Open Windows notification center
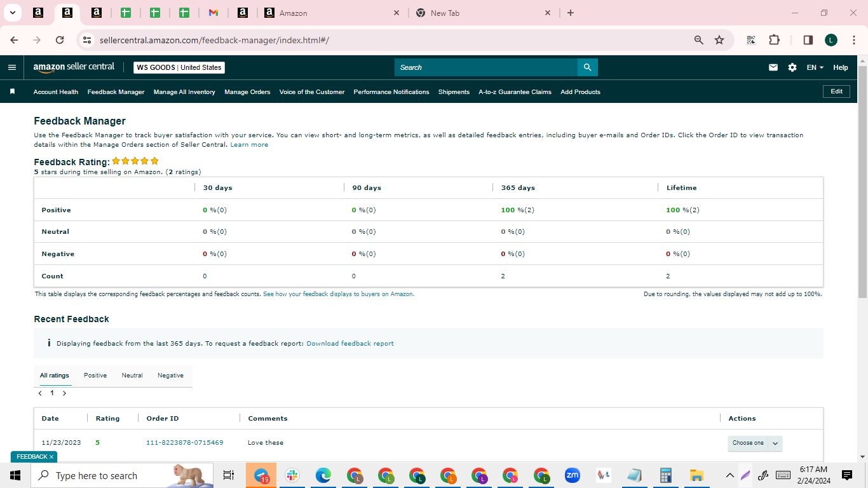868x488 pixels. [847, 475]
